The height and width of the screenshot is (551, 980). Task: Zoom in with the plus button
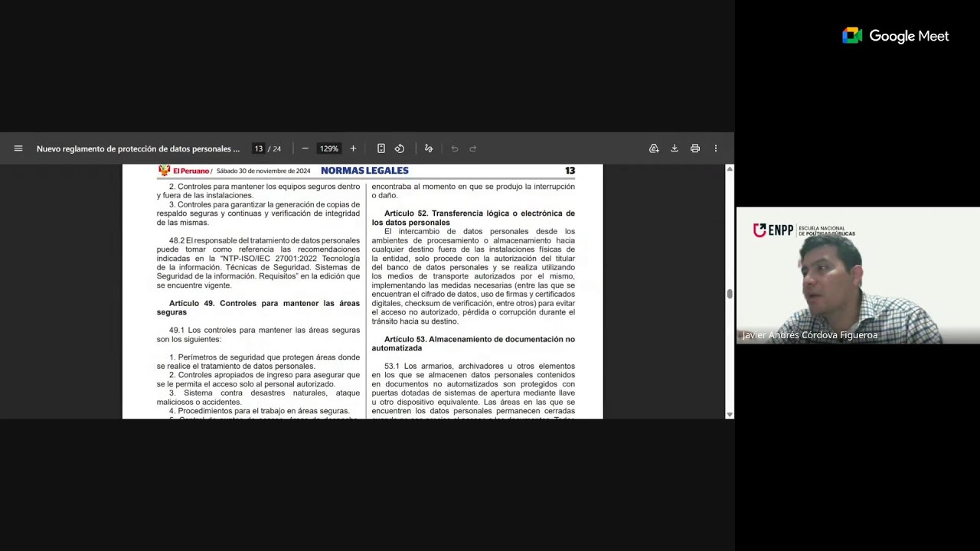tap(353, 148)
